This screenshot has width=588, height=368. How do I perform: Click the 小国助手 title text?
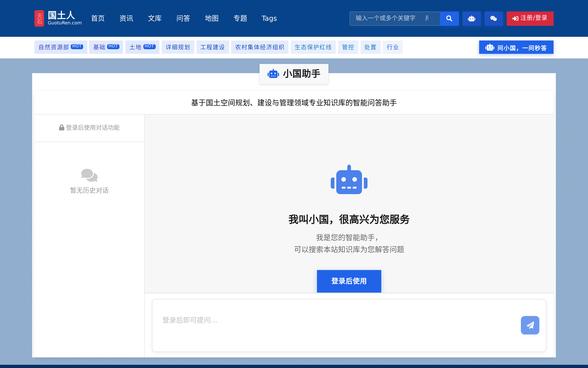click(x=302, y=74)
